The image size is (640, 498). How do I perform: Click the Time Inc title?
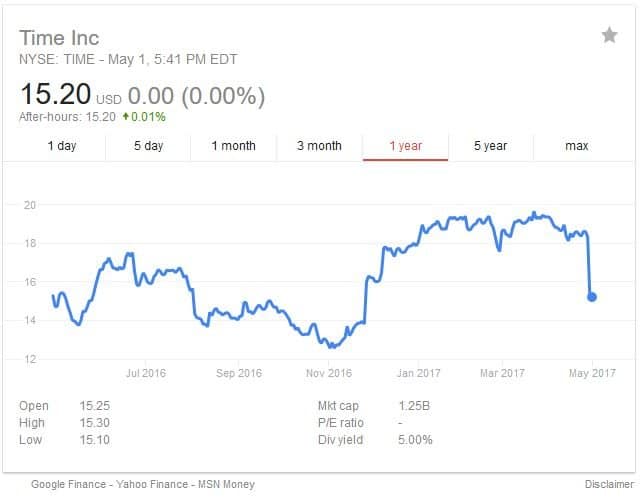pyautogui.click(x=59, y=38)
